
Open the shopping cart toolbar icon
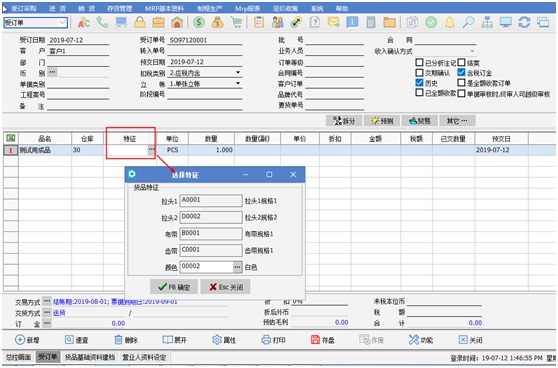click(x=236, y=22)
